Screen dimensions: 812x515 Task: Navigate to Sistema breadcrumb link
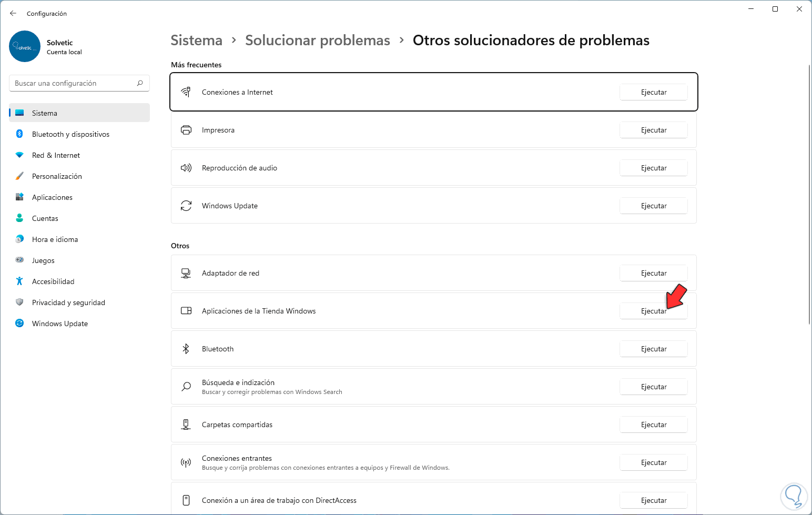[x=196, y=41]
